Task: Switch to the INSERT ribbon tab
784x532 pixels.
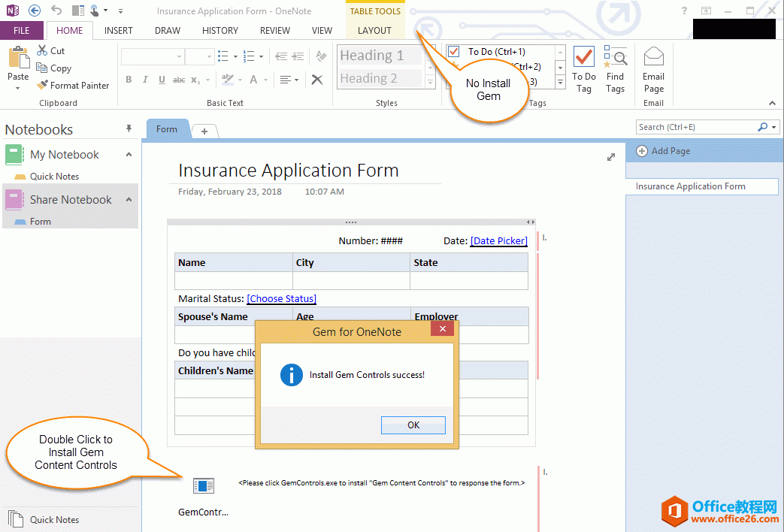Action: pyautogui.click(x=119, y=31)
